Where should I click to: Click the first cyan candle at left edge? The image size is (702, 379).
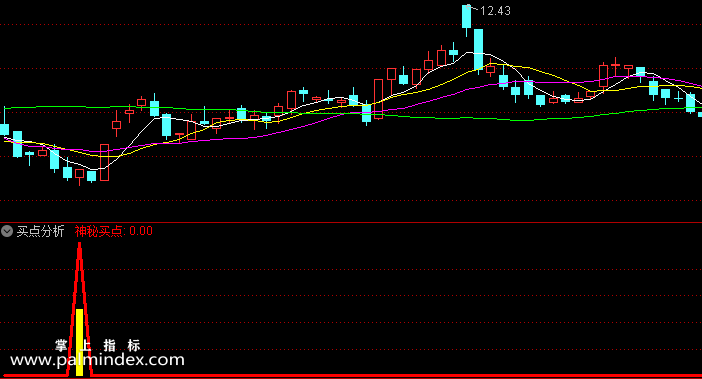[4, 129]
